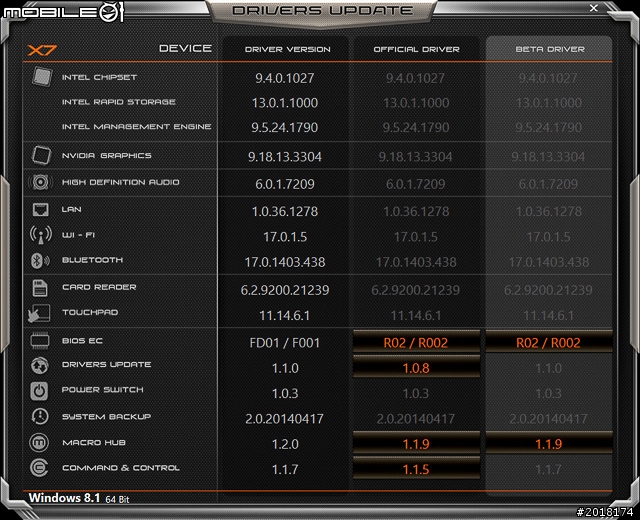Click the Card Reader SD card icon
The width and height of the screenshot is (640, 520).
point(40,288)
